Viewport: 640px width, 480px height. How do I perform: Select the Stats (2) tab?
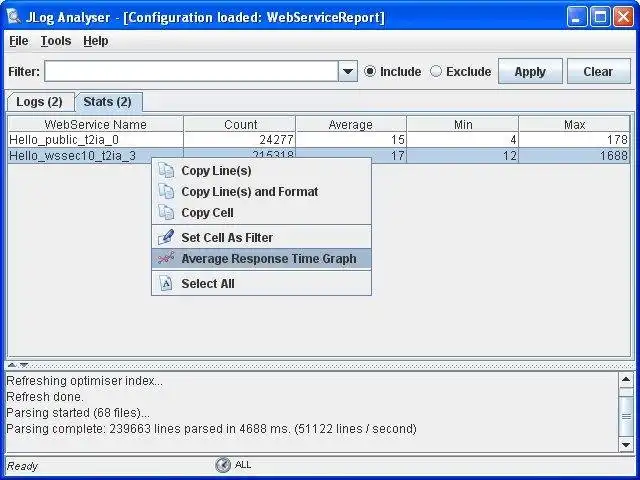click(108, 102)
